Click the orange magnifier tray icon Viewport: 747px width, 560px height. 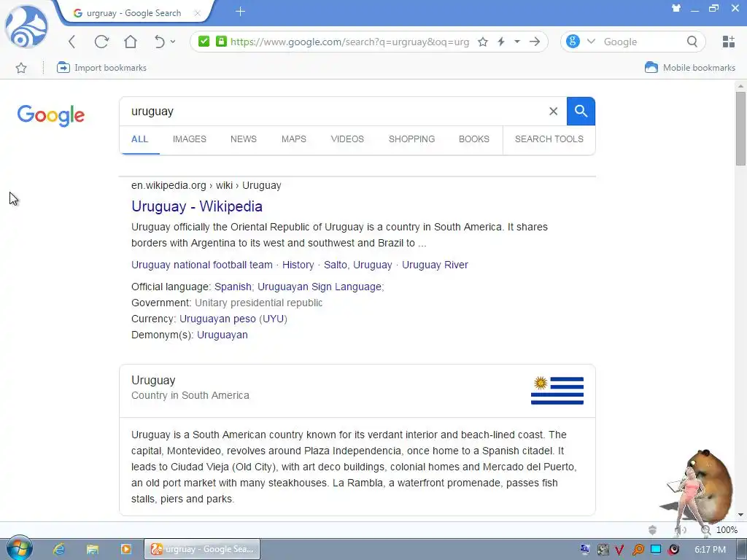coord(638,550)
